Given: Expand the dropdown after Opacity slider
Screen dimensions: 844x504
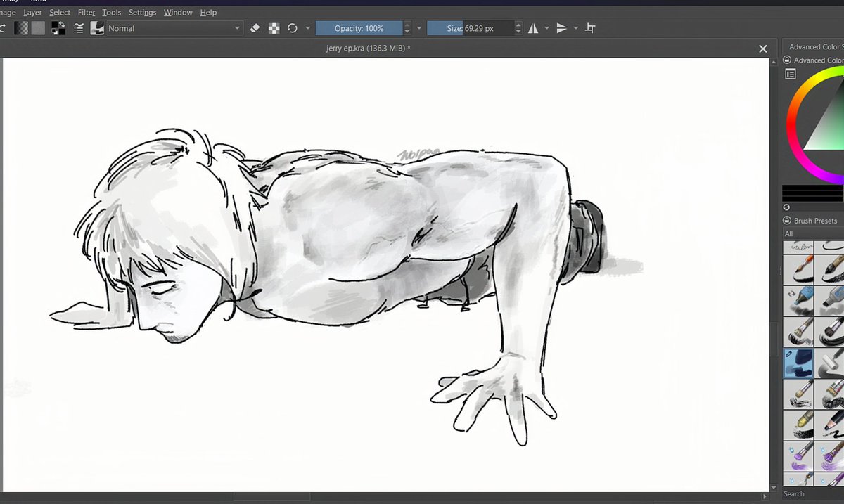Looking at the screenshot, I should pos(419,28).
